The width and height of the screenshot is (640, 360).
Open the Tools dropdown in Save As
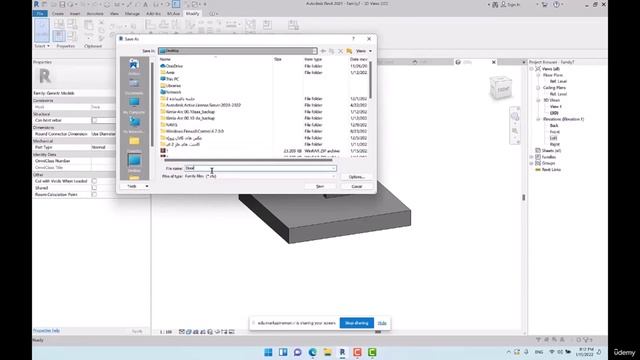[135, 186]
